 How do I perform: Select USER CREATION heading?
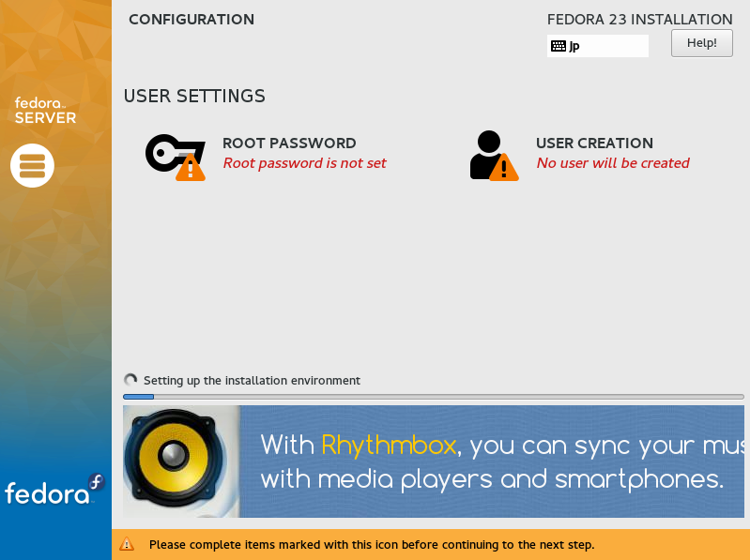(594, 143)
